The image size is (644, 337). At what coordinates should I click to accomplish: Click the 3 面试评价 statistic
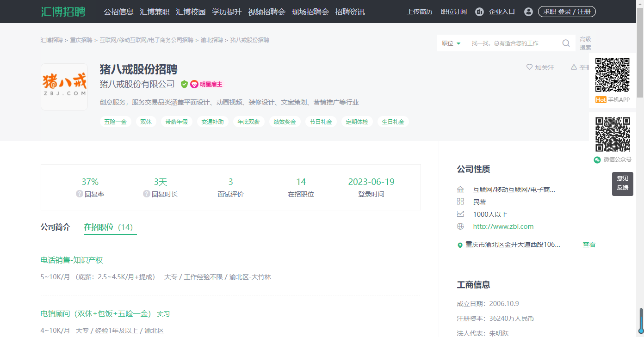click(231, 187)
